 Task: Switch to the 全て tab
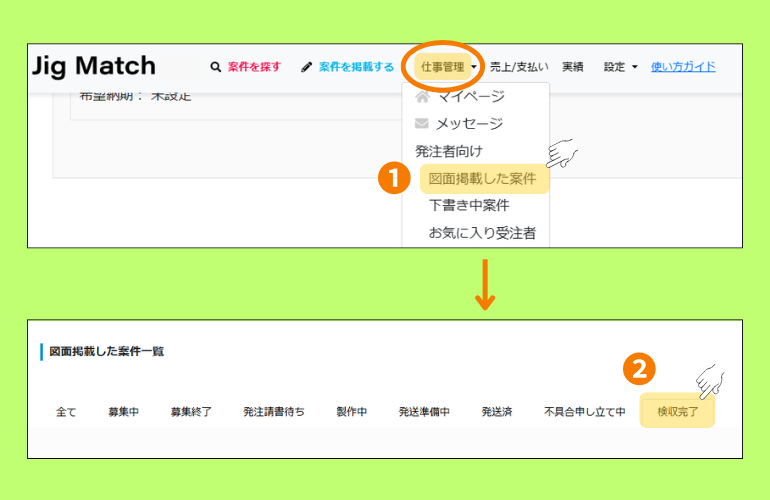coord(66,412)
